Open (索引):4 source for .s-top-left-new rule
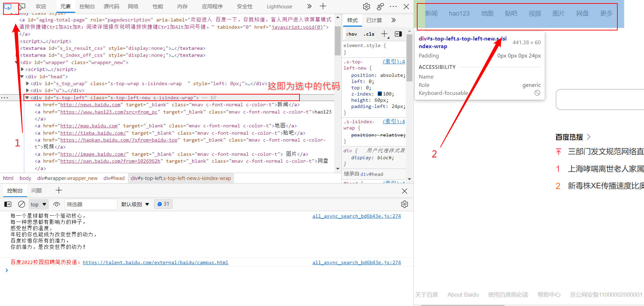Viewport: 644px width, 306px height. coord(394,62)
